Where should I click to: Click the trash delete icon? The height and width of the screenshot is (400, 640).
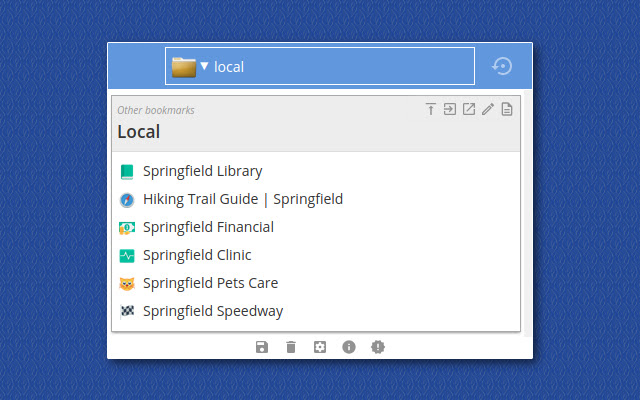coord(291,347)
